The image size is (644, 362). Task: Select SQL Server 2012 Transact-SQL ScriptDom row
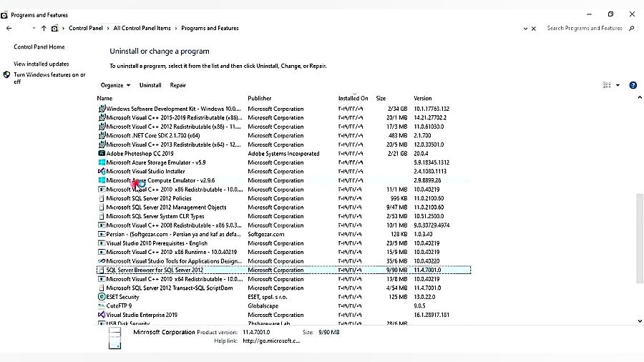(x=283, y=288)
